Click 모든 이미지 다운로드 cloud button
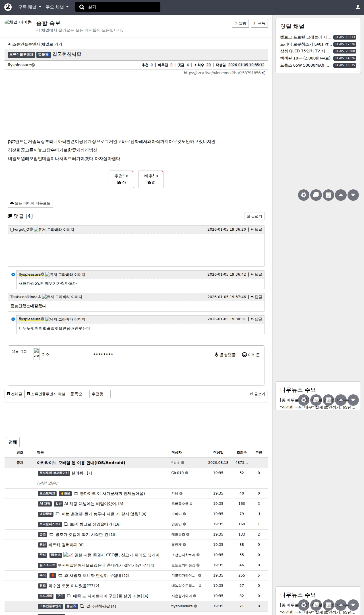The image size is (364, 615). click(x=30, y=203)
